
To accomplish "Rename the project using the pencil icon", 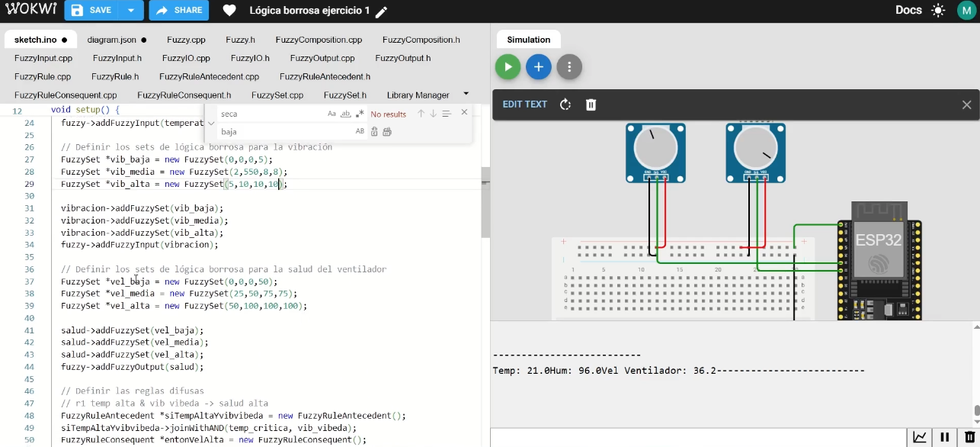I will [381, 11].
